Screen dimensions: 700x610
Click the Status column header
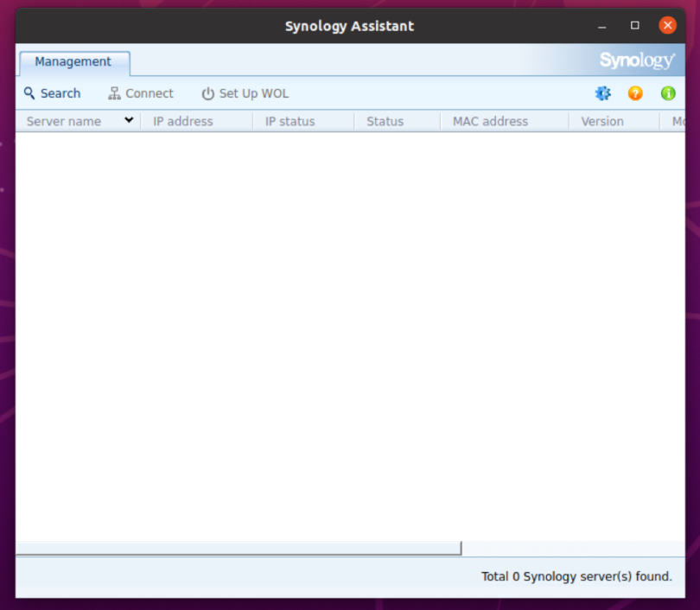398,121
